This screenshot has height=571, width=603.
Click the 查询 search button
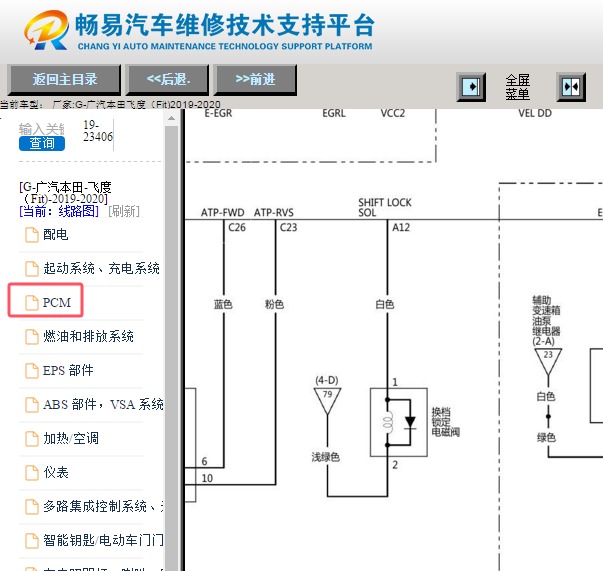coord(42,143)
